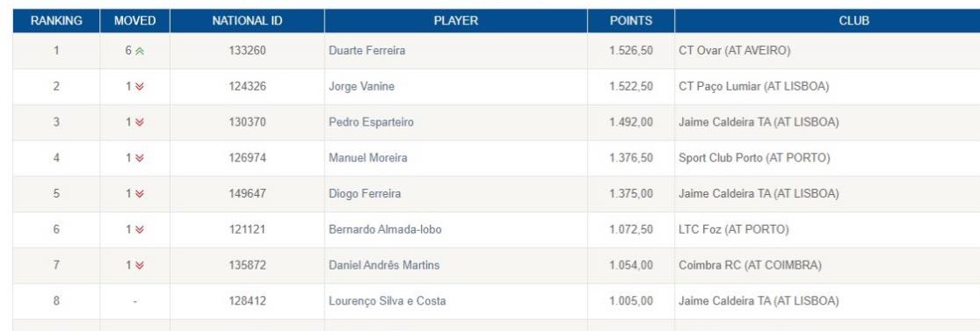Select the NATIONAL ID column header
Image resolution: width=980 pixels, height=331 pixels.
248,20
